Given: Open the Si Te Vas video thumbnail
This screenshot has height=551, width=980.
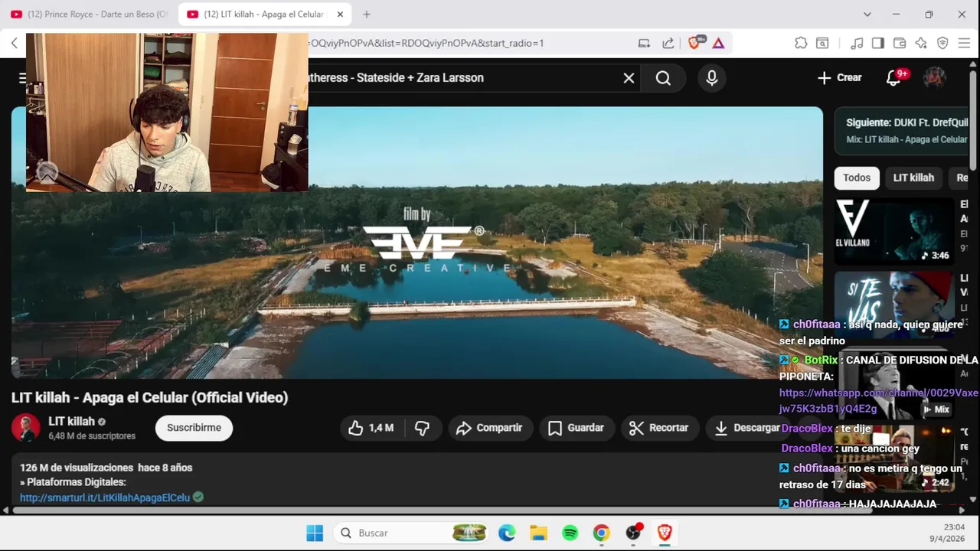Looking at the screenshot, I should (894, 304).
